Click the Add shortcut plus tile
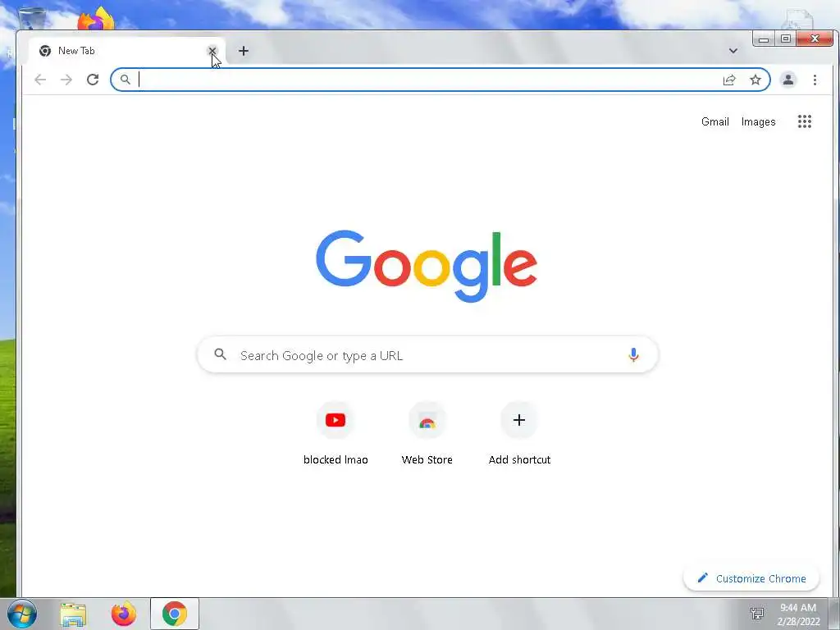The image size is (840, 630). tap(519, 434)
